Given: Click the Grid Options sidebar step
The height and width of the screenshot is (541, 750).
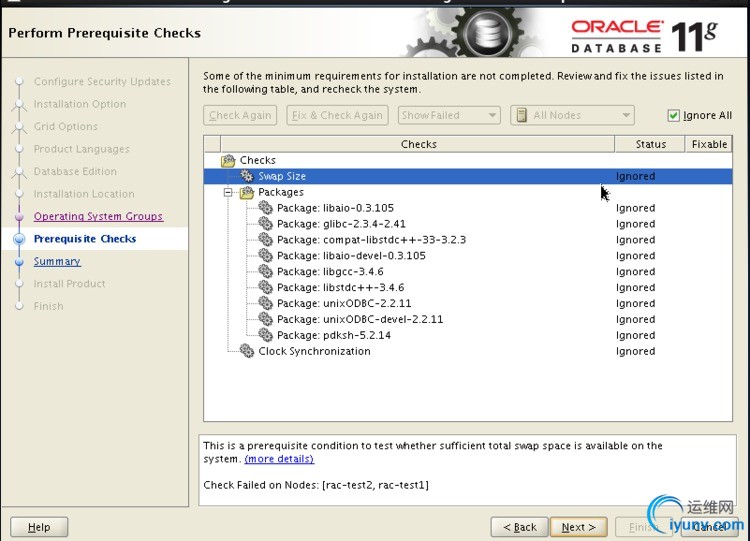Looking at the screenshot, I should 66,126.
